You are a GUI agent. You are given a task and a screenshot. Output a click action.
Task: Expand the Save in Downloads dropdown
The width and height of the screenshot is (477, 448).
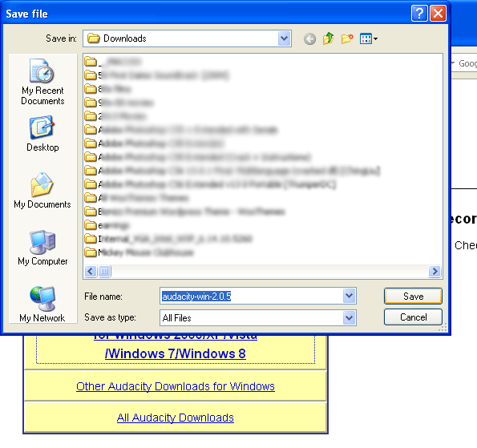(285, 38)
